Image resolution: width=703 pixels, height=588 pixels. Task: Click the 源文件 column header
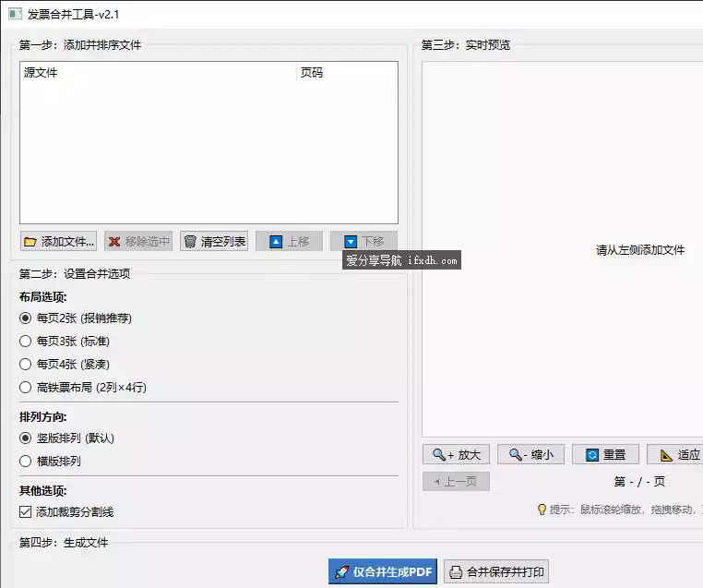(157, 73)
